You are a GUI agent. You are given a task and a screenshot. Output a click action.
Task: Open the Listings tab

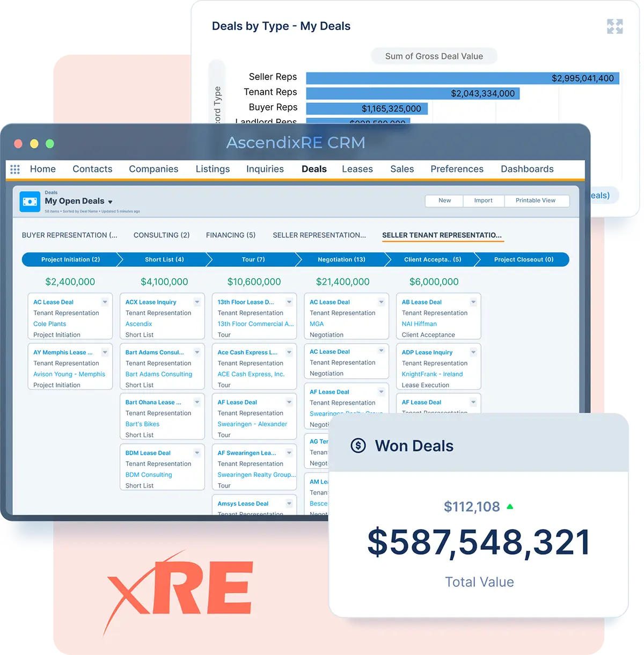point(213,169)
